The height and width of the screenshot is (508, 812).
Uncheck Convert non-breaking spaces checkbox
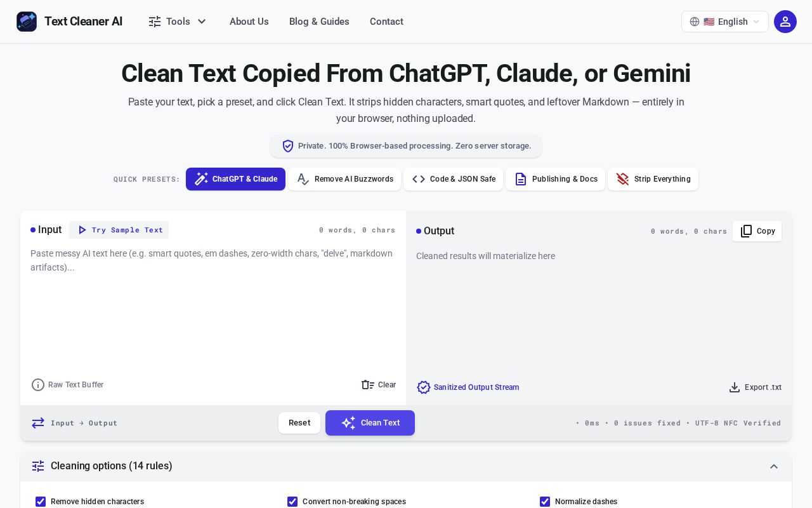[x=292, y=502]
